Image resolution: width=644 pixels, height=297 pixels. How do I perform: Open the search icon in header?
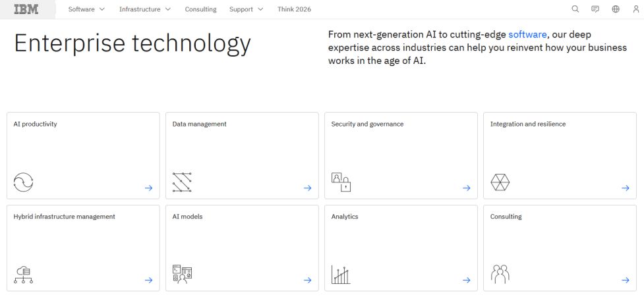575,9
